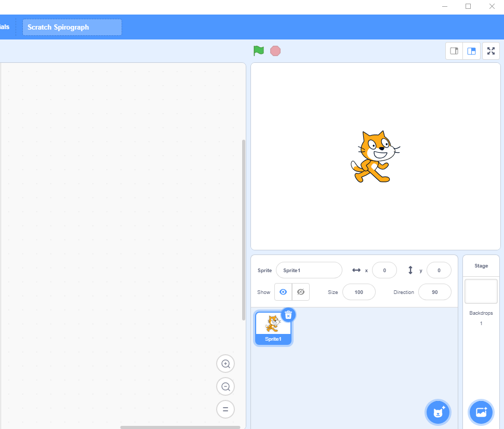
Task: Click the Stage panel header
Action: (481, 266)
